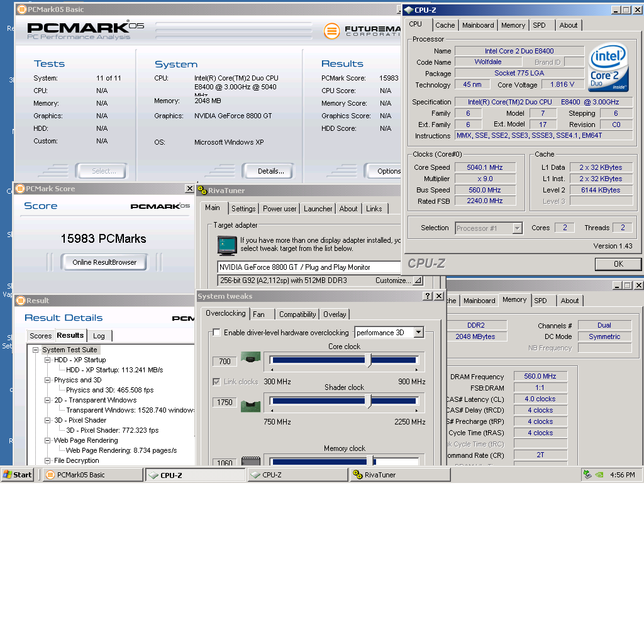The image size is (644, 644).
Task: Switch to the Scores tab in Result Details
Action: pos(41,336)
